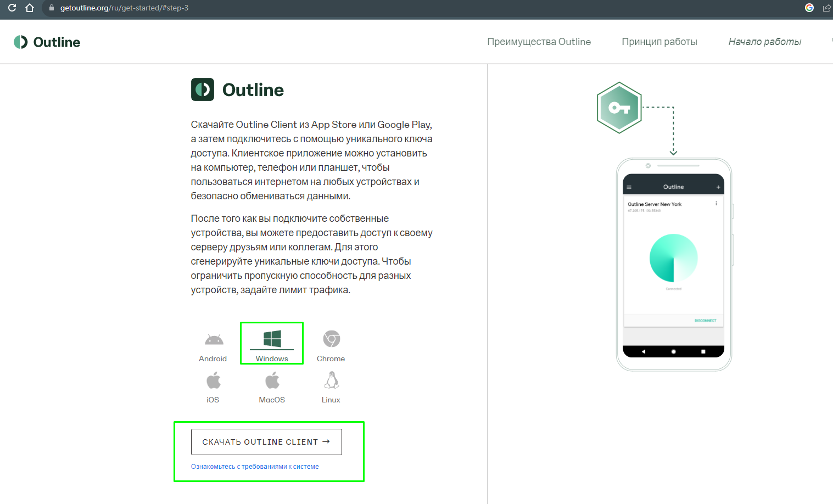Choose the Windows platform icon
The width and height of the screenshot is (833, 504).
tap(272, 339)
